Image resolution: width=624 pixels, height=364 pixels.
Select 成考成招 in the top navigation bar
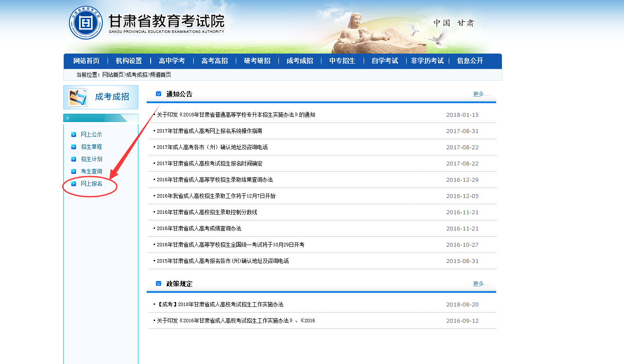299,61
